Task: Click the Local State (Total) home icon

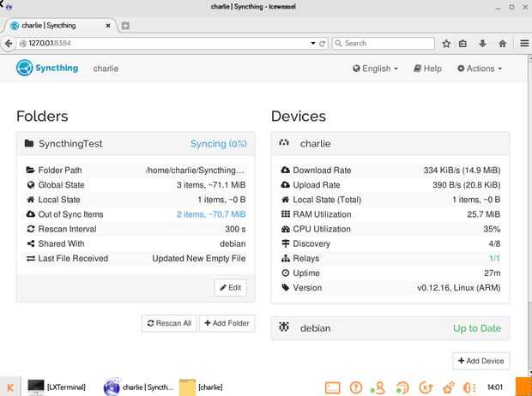Action: (x=286, y=200)
